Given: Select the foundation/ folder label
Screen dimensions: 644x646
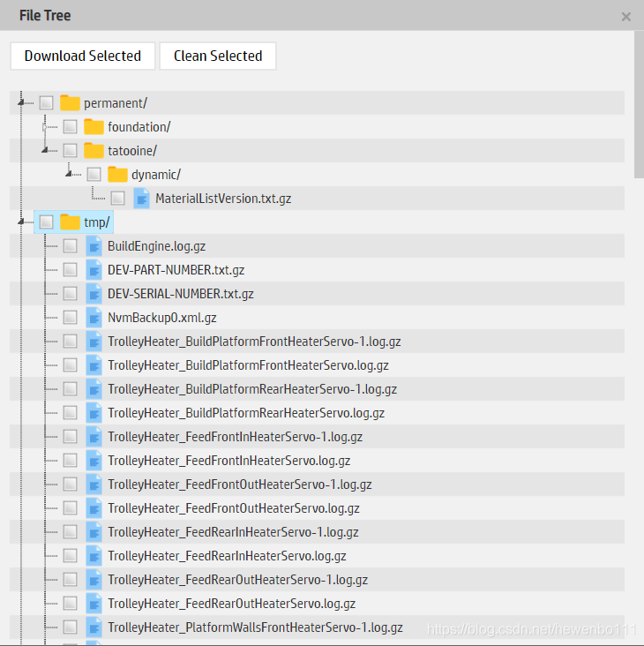Looking at the screenshot, I should click(139, 127).
